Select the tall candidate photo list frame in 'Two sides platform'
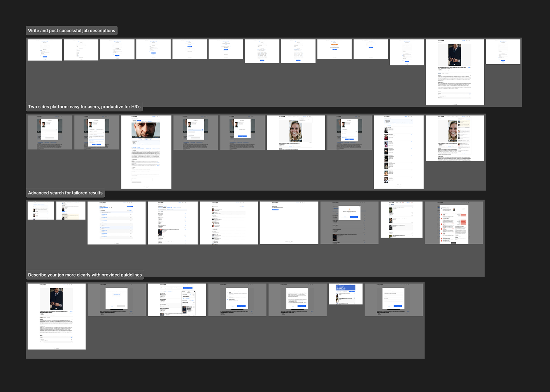The height and width of the screenshot is (392, 550). coord(399,152)
